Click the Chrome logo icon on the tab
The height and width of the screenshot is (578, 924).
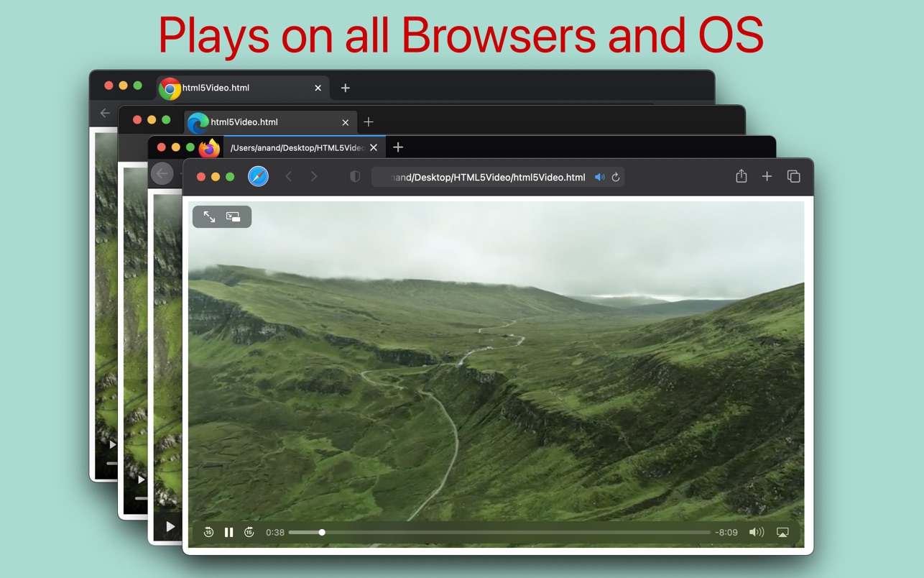click(170, 88)
